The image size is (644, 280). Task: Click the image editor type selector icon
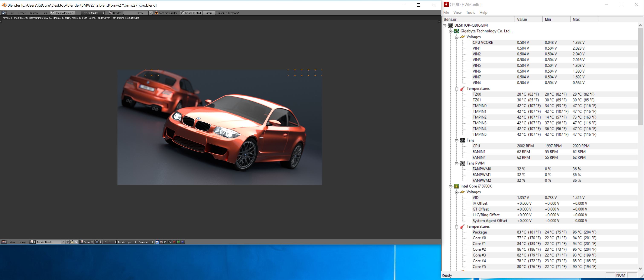point(4,242)
